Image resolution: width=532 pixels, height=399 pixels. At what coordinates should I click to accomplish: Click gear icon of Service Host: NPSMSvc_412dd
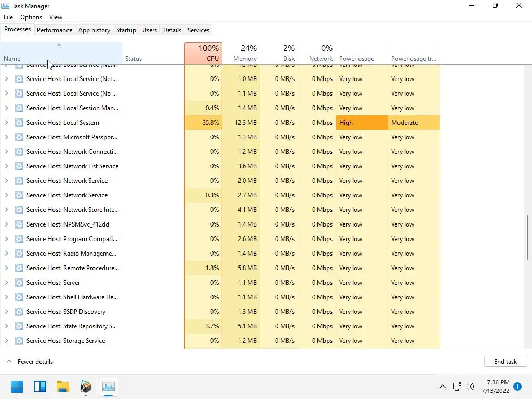[19, 224]
